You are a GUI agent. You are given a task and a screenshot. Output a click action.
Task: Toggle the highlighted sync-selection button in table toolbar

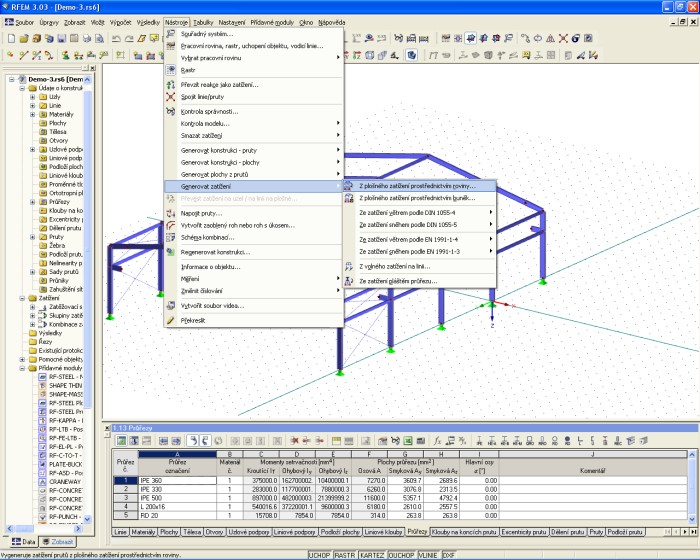click(192, 441)
